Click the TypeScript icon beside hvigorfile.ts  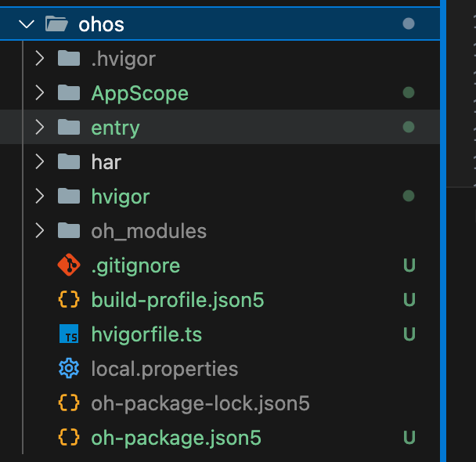[x=69, y=334]
